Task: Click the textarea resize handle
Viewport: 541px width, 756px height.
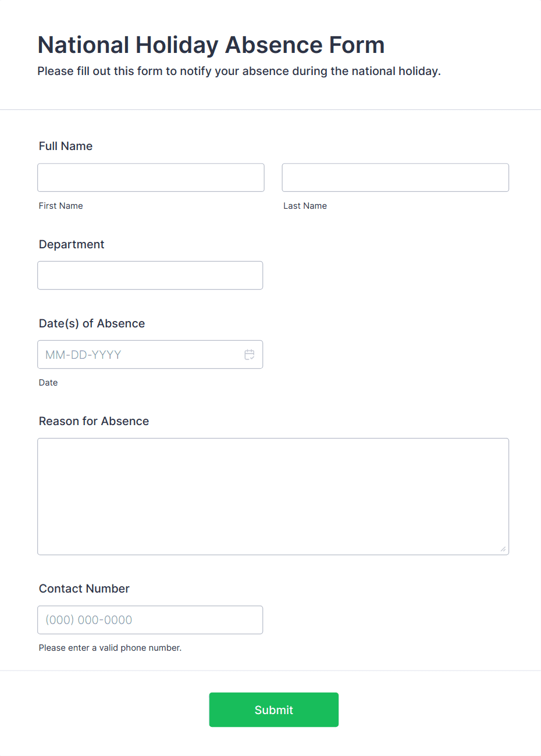Action: tap(503, 548)
